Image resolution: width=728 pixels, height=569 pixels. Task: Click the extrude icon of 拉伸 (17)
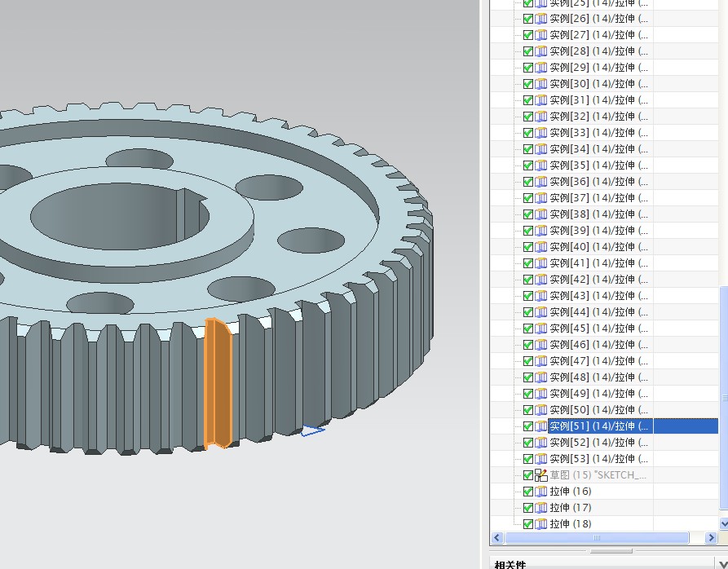click(540, 508)
